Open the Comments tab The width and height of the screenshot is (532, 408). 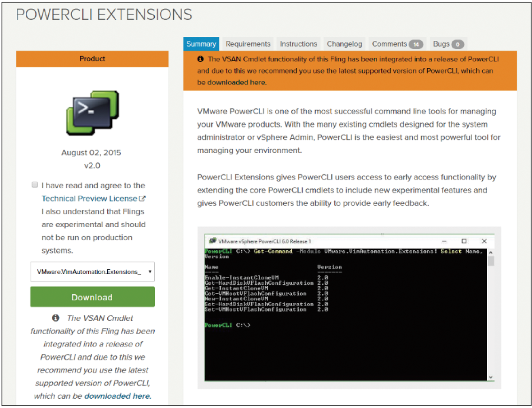point(397,44)
